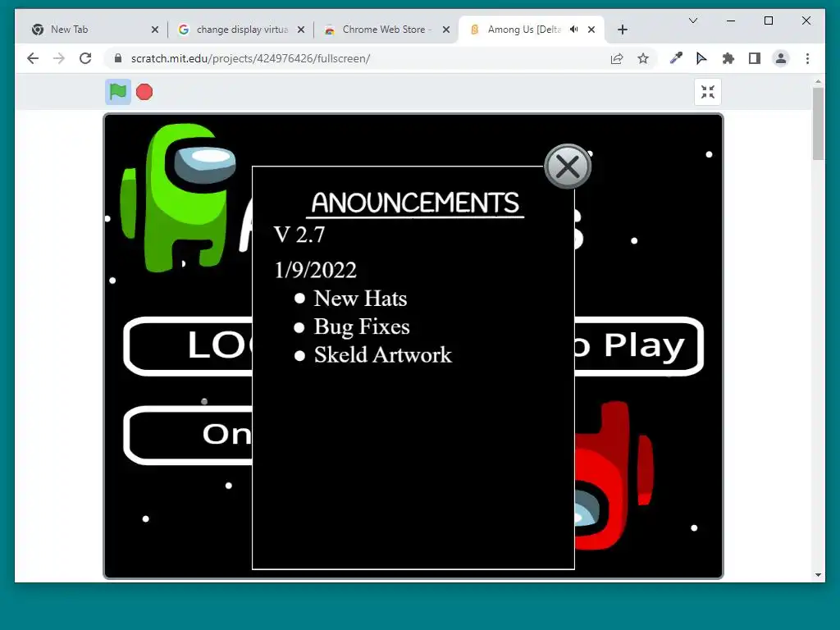
Task: Click the arrow-shaped extension icon
Action: tap(701, 58)
